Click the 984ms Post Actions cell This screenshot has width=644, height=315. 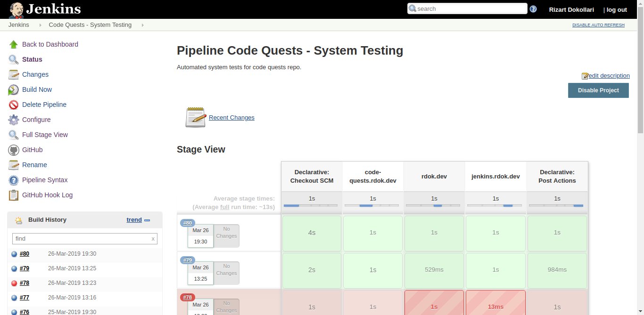(x=557, y=270)
